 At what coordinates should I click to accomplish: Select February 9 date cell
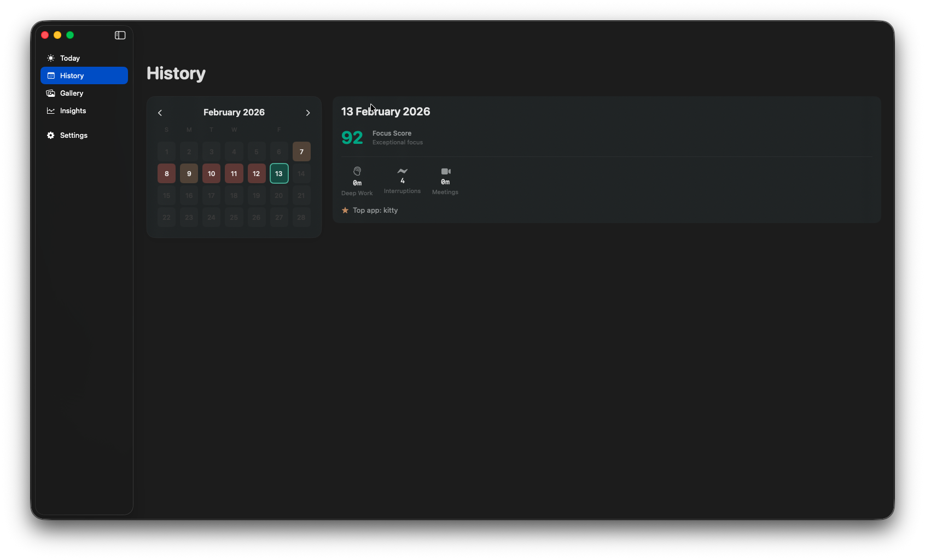tap(189, 173)
